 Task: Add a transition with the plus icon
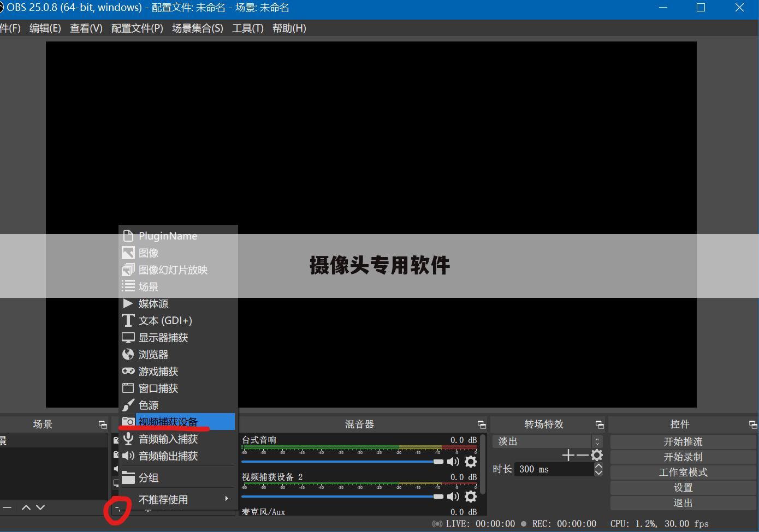click(x=568, y=455)
